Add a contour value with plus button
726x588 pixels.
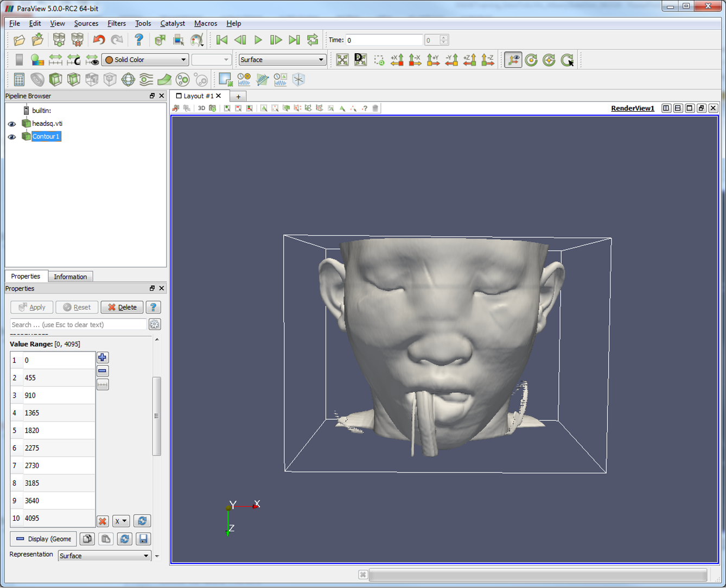click(103, 357)
